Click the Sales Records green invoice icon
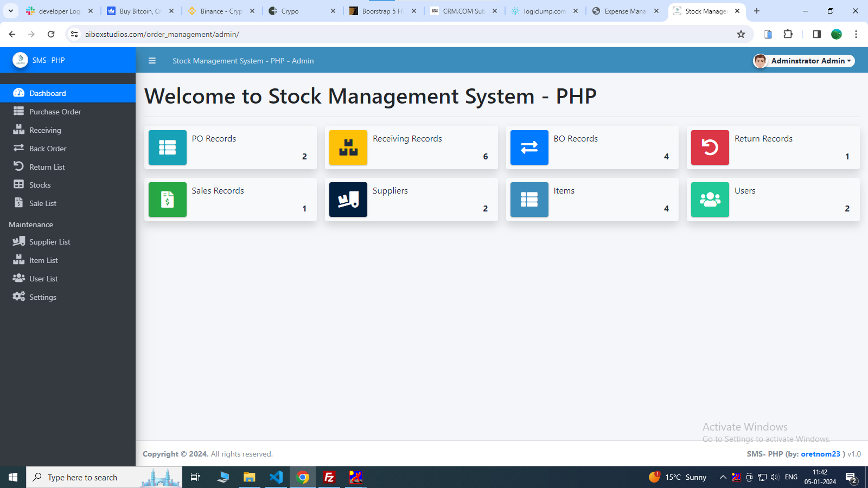 [168, 200]
